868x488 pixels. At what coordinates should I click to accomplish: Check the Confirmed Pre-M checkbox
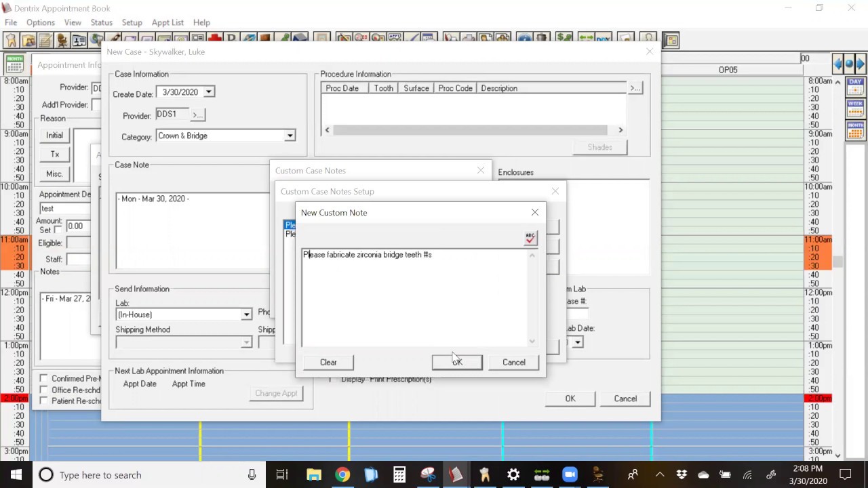(x=44, y=379)
